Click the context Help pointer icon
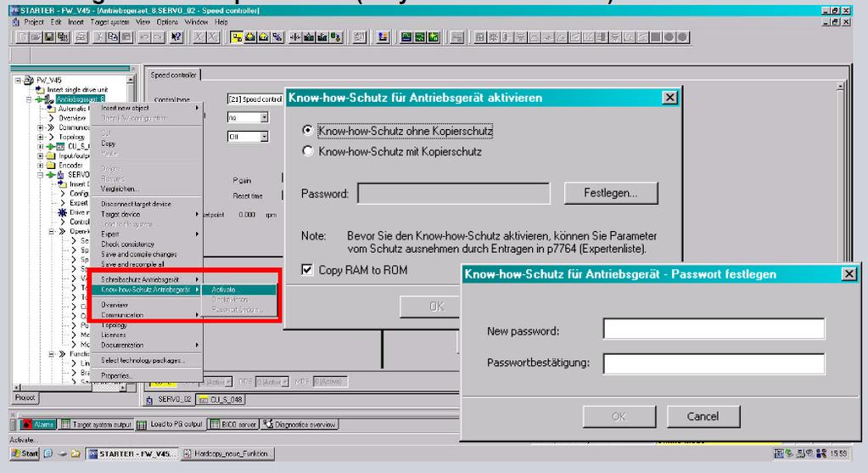Image resolution: width=868 pixels, height=473 pixels. coord(176,37)
